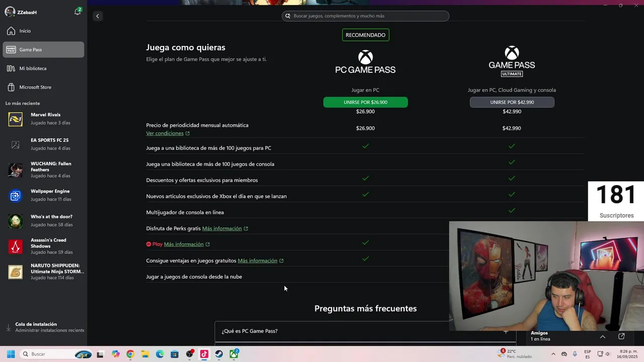
Task: Open Microsoft Edge from taskbar
Action: [x=160, y=354]
